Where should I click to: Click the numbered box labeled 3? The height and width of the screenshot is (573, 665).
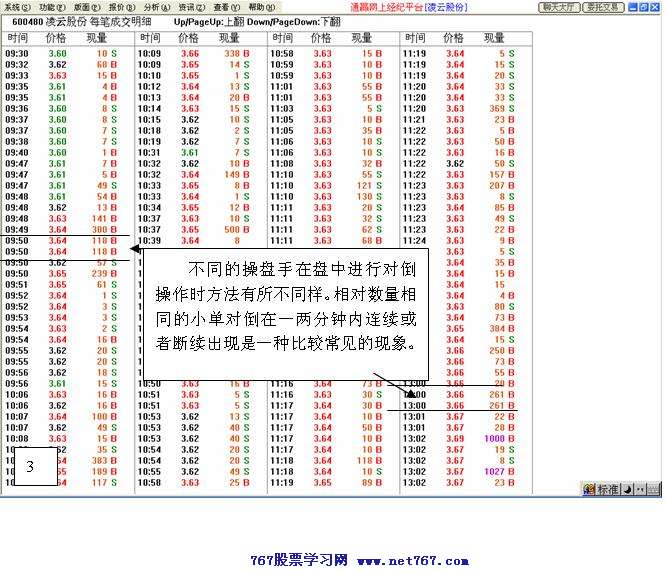pos(31,466)
